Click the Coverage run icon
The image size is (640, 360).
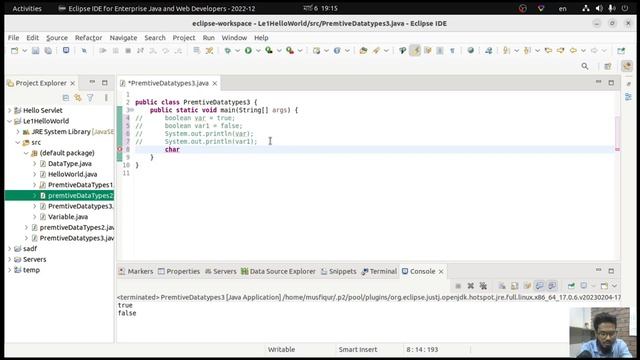click(x=269, y=51)
